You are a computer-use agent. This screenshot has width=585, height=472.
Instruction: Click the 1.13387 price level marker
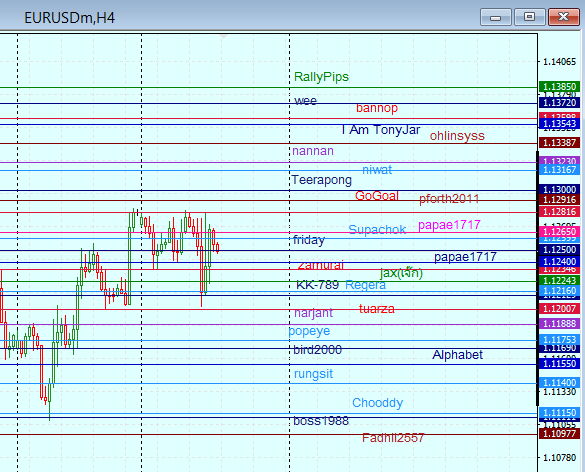point(559,143)
